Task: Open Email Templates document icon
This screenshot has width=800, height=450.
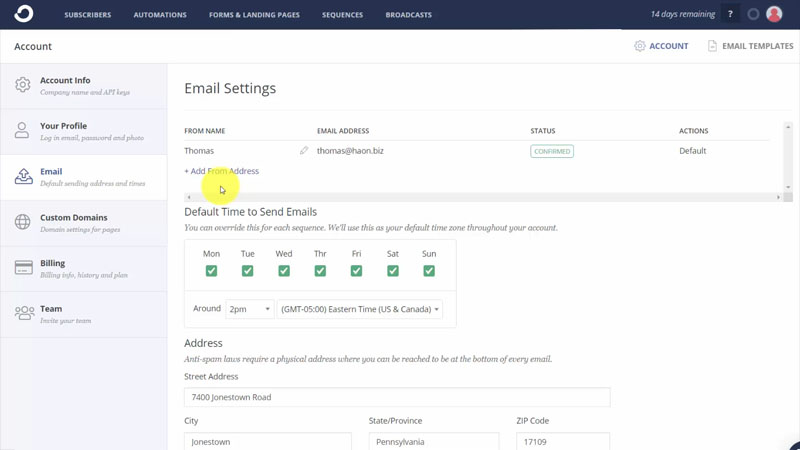Action: click(x=712, y=46)
